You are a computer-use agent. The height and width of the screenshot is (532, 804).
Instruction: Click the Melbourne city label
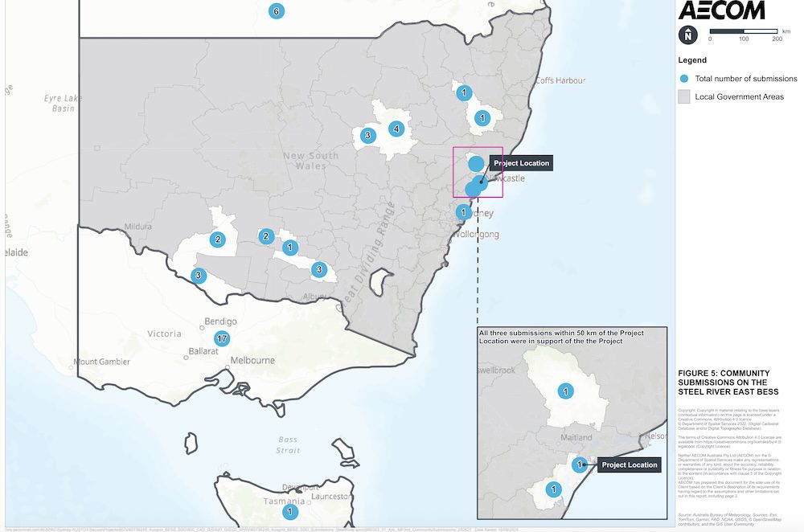tap(253, 361)
